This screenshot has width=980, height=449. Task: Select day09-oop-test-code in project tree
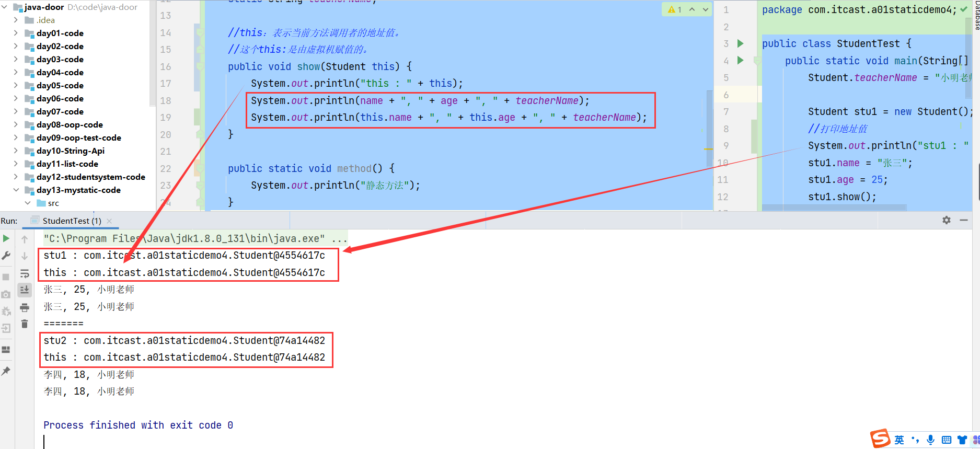[78, 137]
